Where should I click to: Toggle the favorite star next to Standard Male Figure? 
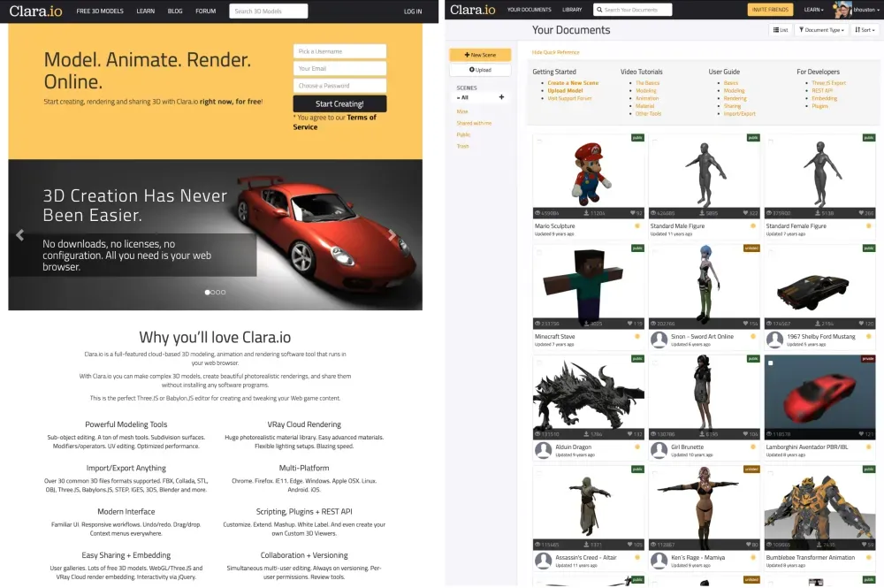point(752,225)
